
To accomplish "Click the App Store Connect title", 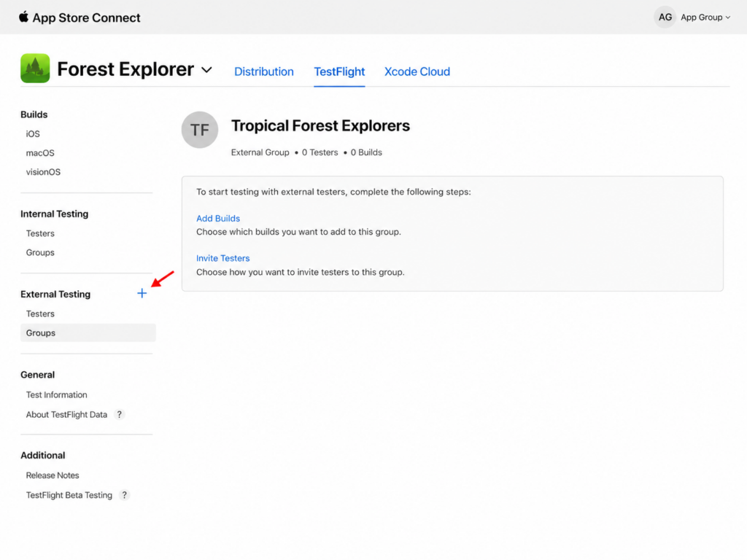I will [86, 17].
